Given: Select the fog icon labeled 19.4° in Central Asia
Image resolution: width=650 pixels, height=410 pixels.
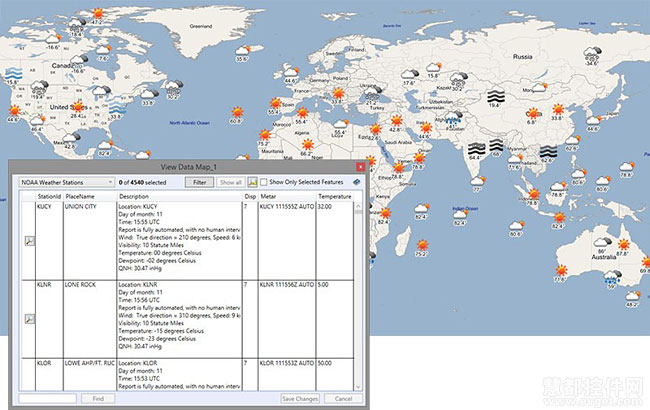Looking at the screenshot, I should (496, 97).
